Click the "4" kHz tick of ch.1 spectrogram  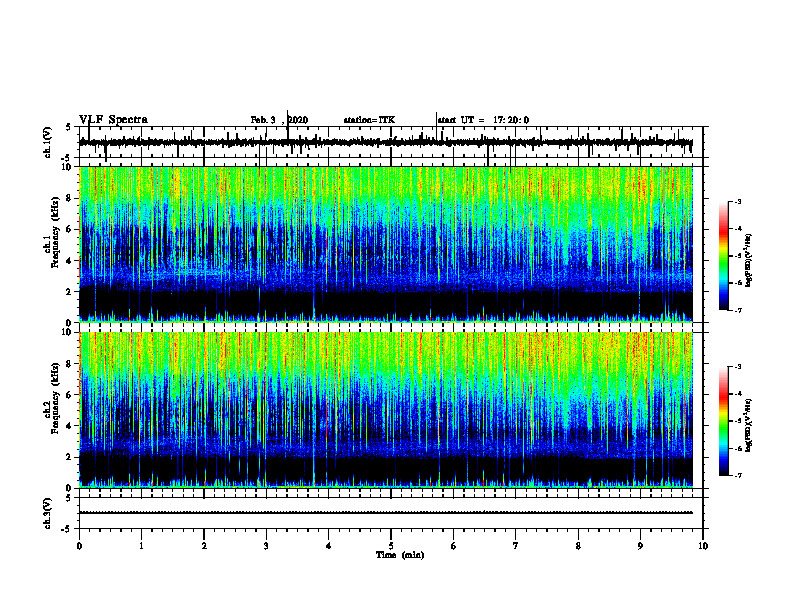pyautogui.click(x=69, y=261)
